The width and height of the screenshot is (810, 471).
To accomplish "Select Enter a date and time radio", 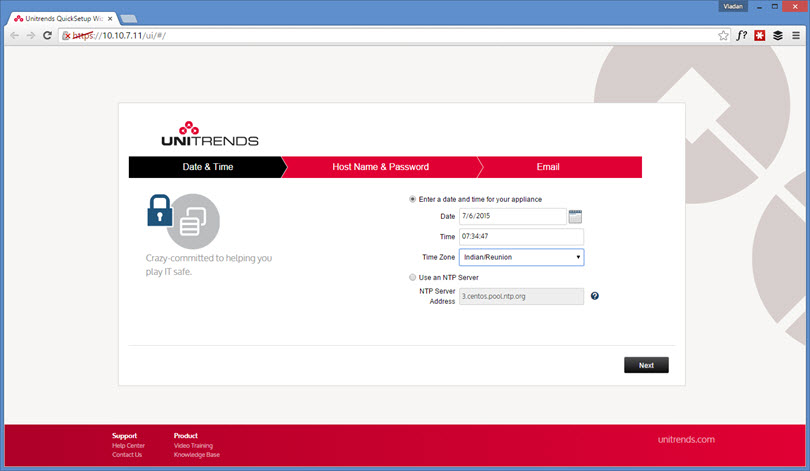I will (x=412, y=199).
